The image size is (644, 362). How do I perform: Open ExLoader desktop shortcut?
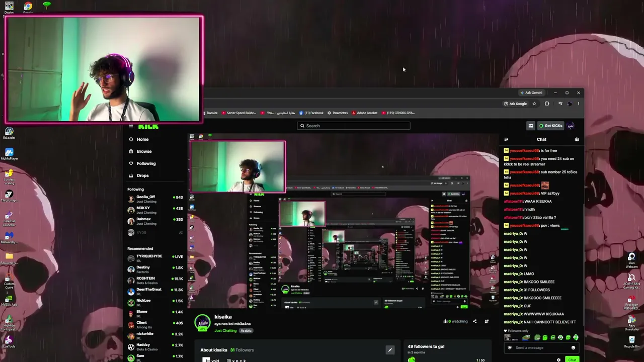click(9, 134)
